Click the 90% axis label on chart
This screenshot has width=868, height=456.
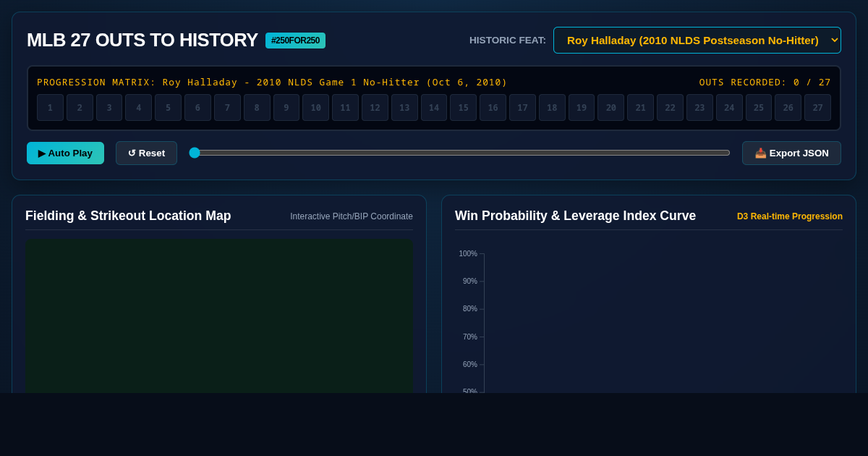coord(470,282)
